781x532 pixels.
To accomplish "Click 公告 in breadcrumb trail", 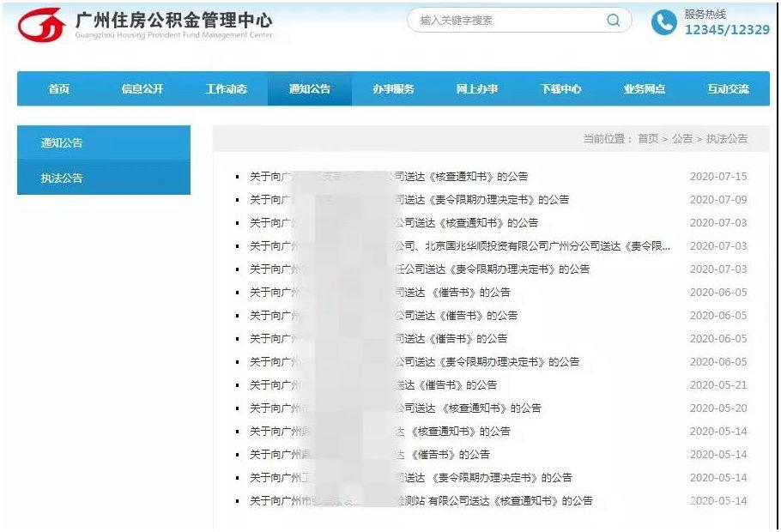I will point(682,138).
